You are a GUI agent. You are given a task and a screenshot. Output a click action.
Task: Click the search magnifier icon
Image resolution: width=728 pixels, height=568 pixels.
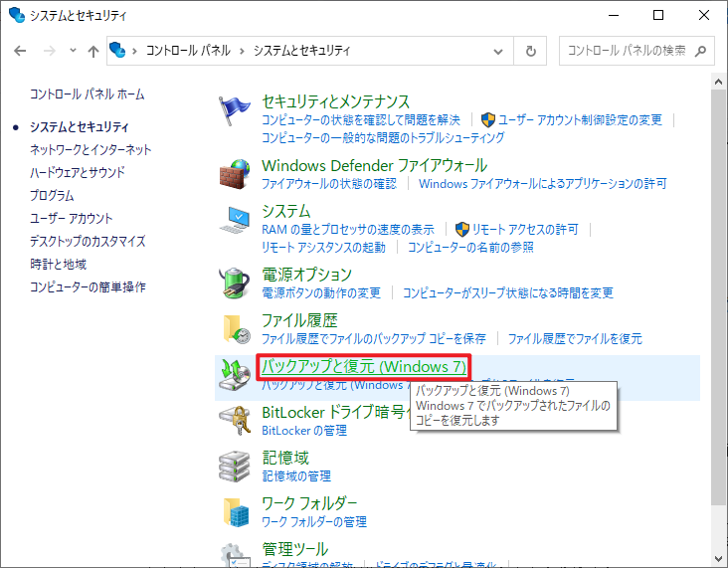click(700, 51)
